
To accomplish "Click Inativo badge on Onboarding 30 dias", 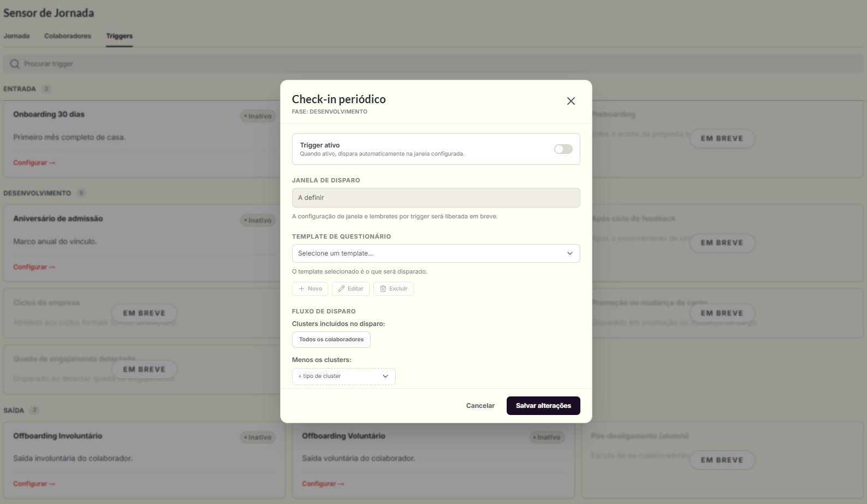I will pyautogui.click(x=258, y=116).
